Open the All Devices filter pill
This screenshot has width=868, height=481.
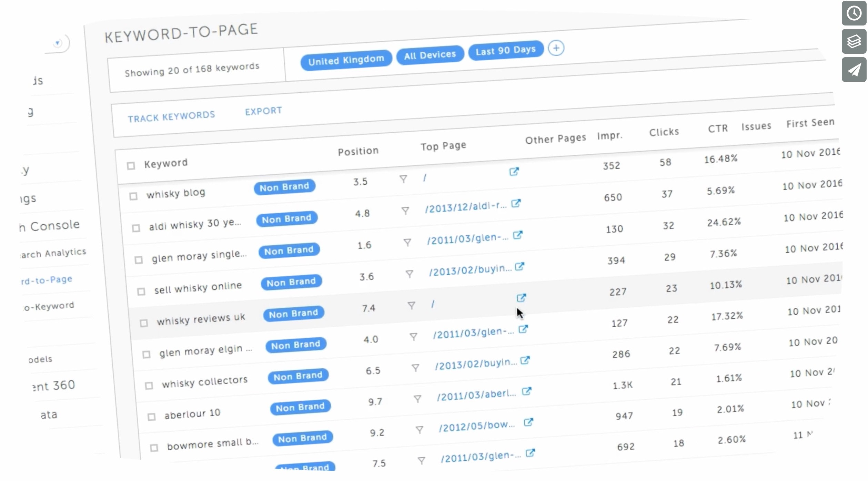(x=430, y=55)
